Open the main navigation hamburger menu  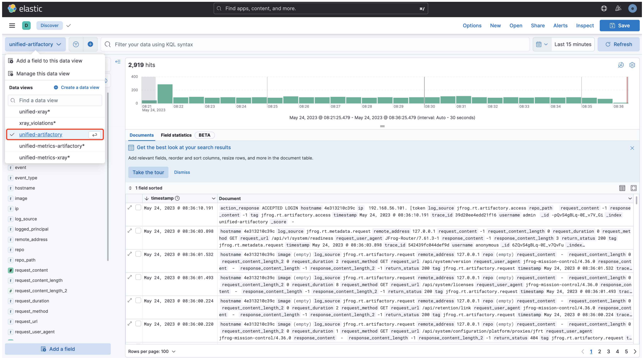[x=12, y=26]
